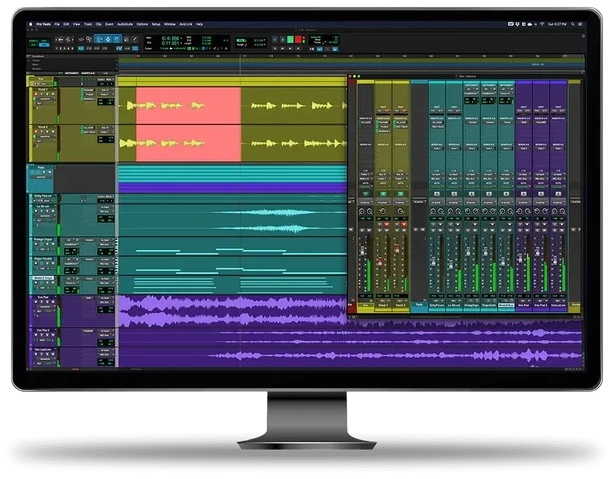Mute the Vocal 2 edit track
612x479 pixels.
point(52,132)
